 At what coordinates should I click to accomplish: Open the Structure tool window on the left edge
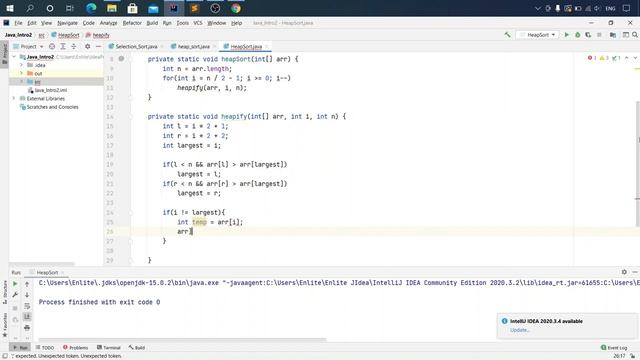click(5, 292)
